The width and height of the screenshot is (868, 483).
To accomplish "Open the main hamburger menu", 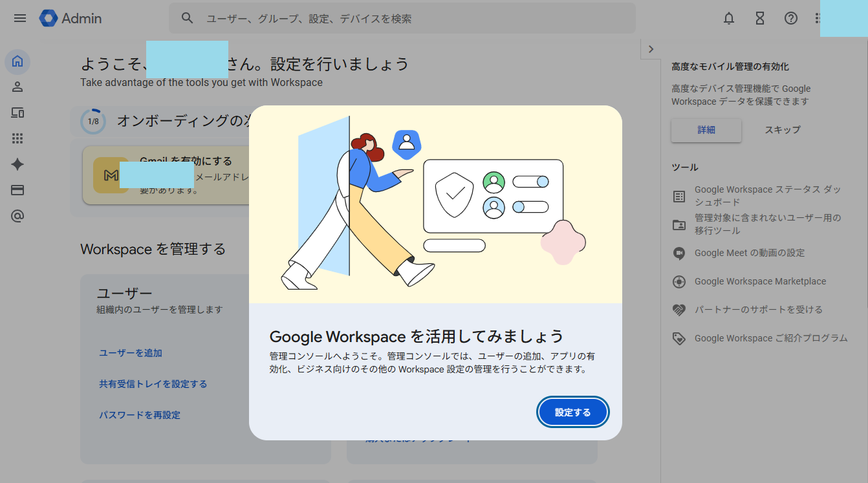I will 20,18.
